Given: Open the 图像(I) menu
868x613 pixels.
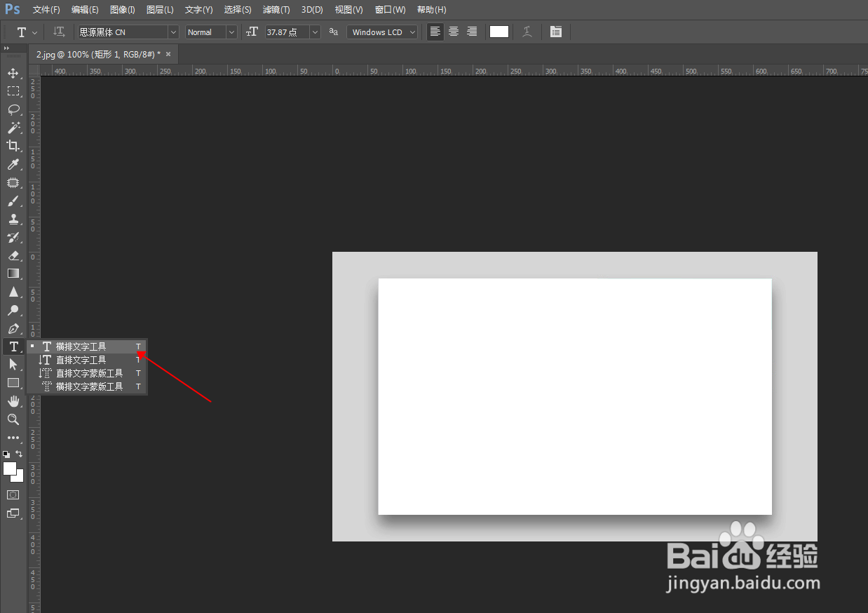Looking at the screenshot, I should click(122, 10).
